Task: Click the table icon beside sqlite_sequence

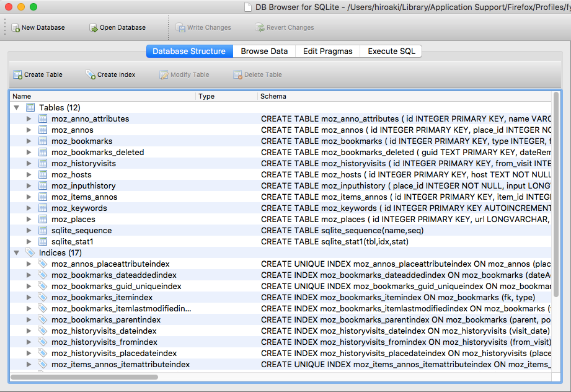Action: [x=43, y=230]
